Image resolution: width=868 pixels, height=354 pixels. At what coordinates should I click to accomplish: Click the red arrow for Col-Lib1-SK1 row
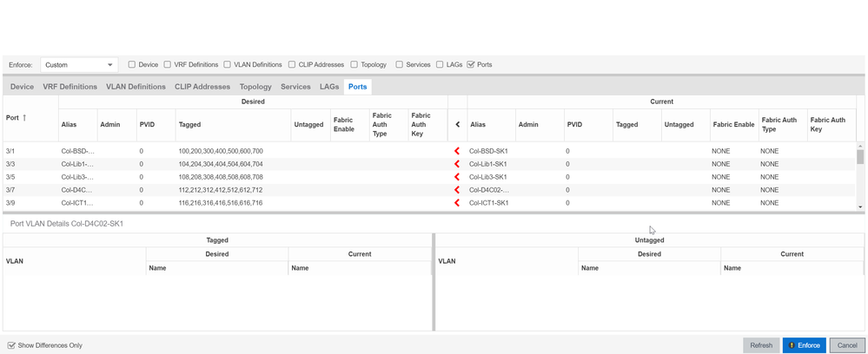click(x=457, y=164)
